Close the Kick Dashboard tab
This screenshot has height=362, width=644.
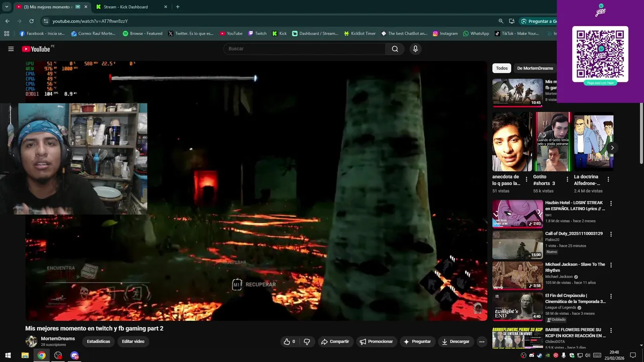(166, 7)
